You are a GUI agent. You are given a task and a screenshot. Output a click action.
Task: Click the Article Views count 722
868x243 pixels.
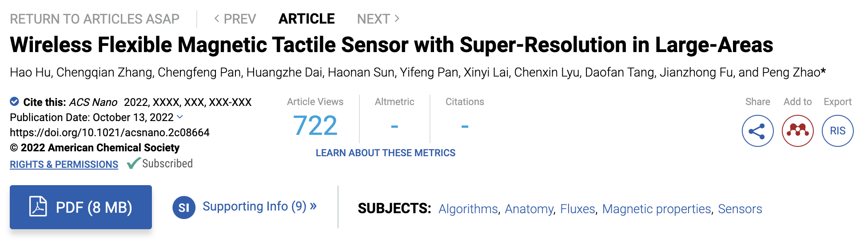pos(315,126)
